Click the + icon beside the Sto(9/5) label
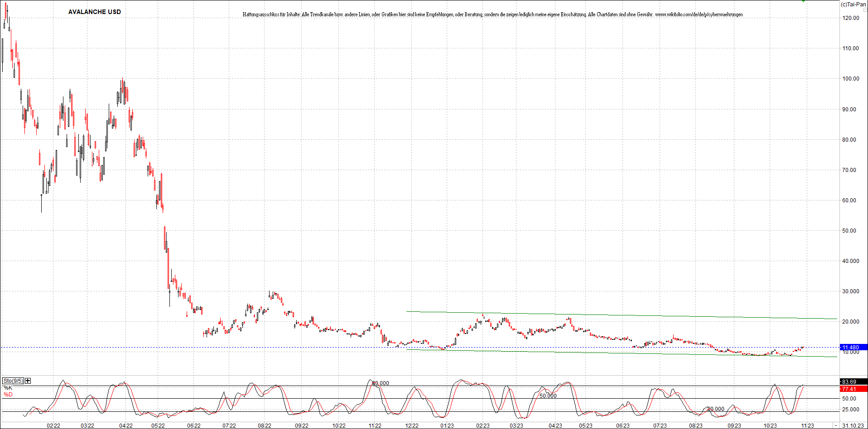868x429 pixels. [28, 381]
